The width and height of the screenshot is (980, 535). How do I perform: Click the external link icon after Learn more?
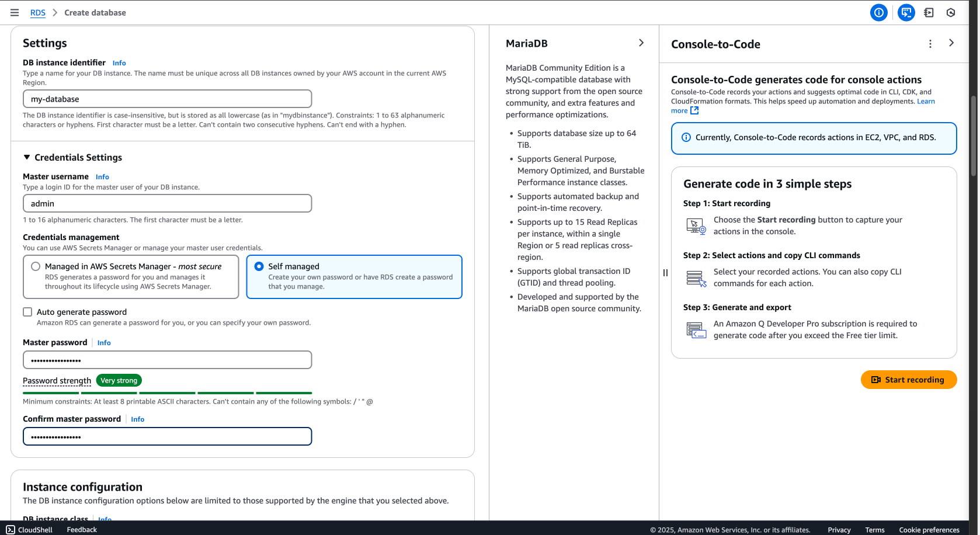(694, 110)
